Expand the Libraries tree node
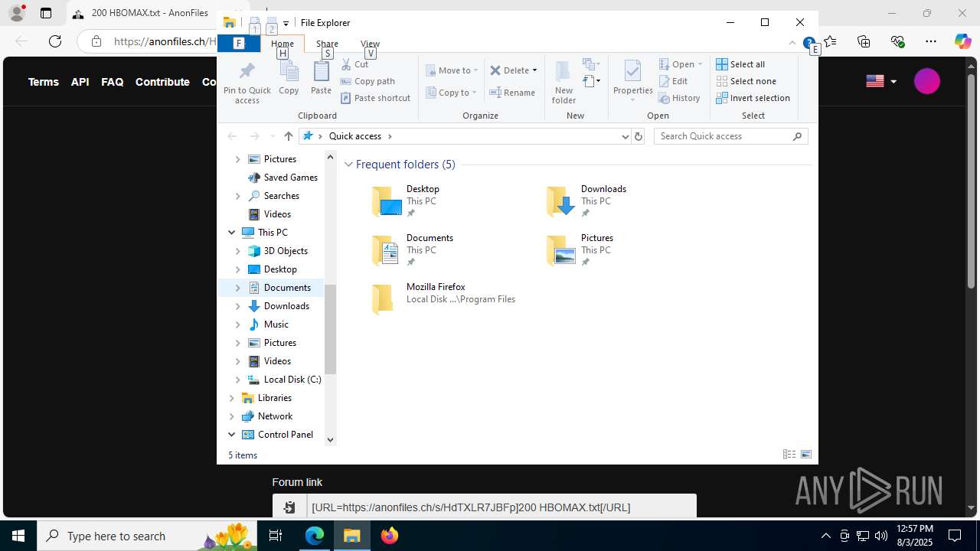The image size is (980, 551). 232,398
